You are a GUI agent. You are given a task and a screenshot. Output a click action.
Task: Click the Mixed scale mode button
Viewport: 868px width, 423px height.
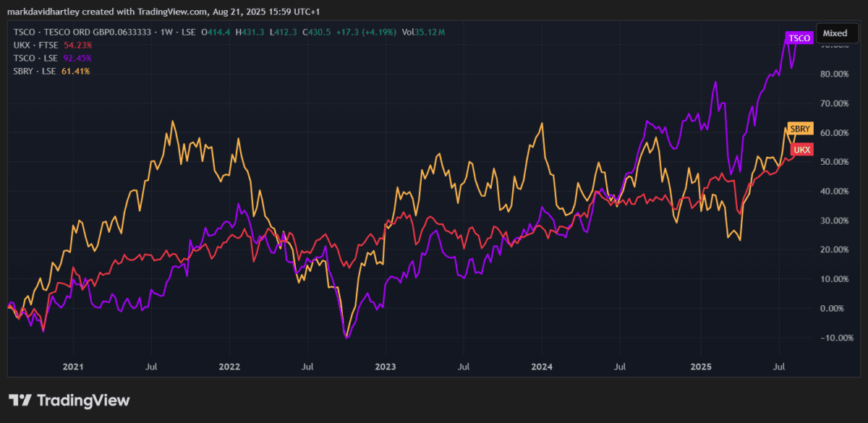tap(835, 33)
